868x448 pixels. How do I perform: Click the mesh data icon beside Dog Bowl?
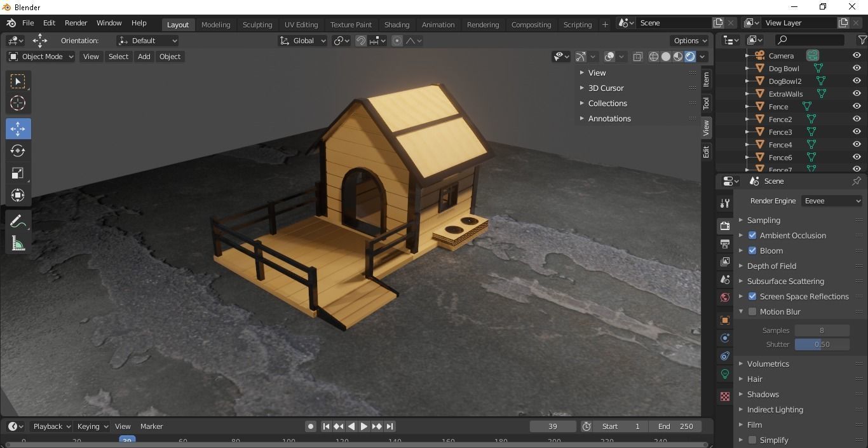[819, 68]
